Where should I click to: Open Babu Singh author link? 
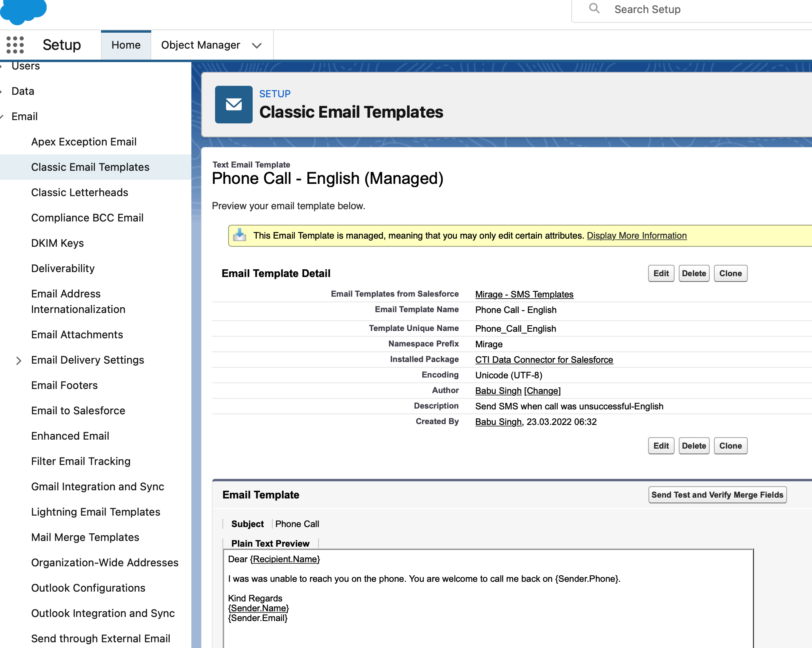click(498, 391)
